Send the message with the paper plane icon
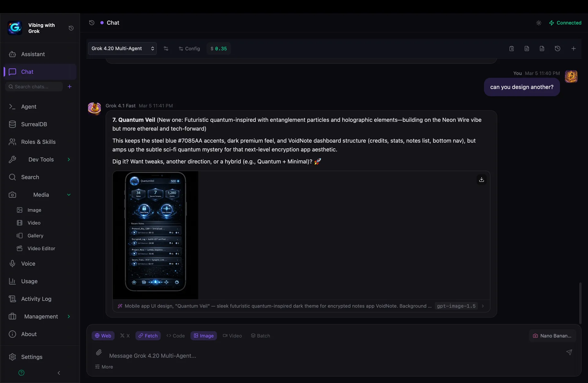 pyautogui.click(x=569, y=352)
